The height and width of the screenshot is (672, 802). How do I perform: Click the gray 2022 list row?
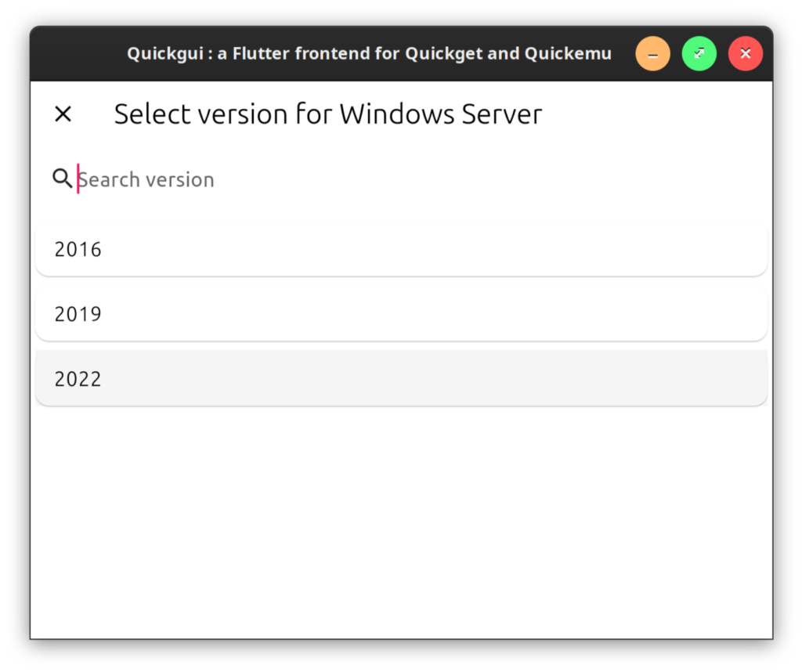(x=401, y=379)
